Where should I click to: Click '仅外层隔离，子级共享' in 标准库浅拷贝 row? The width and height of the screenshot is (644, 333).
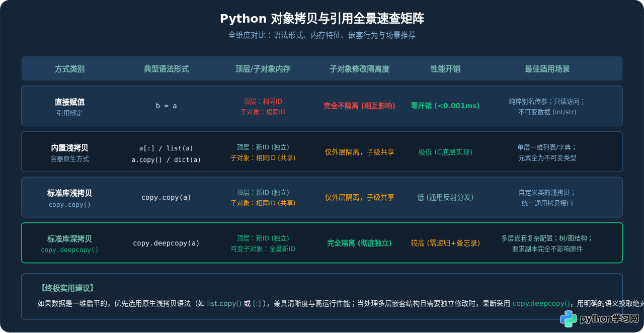(359, 198)
